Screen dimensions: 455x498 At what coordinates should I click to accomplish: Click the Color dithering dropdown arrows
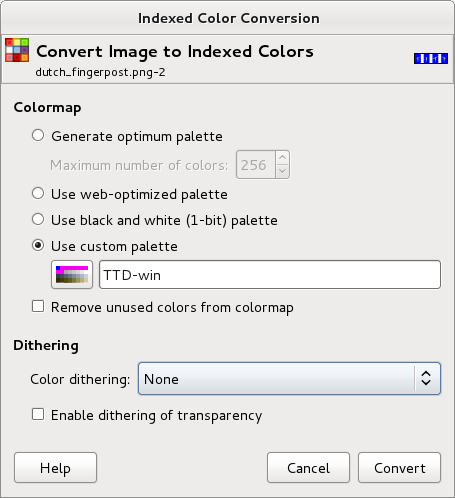point(426,379)
